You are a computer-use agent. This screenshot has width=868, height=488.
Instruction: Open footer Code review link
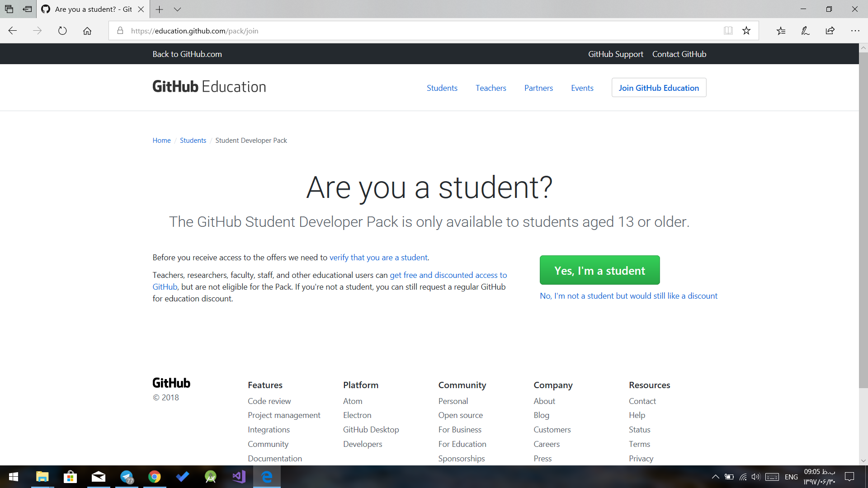[269, 401]
